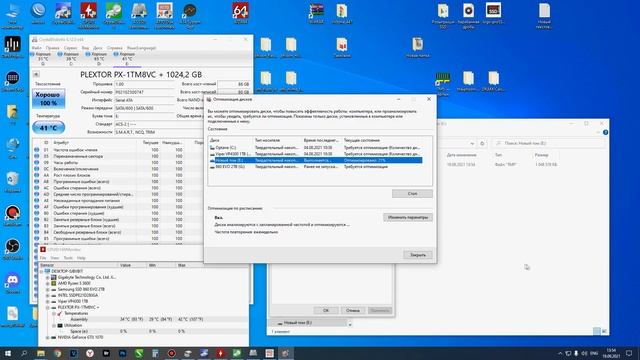Open the Windows Start menu
Viewport: 640px width, 360px height.
click(x=8, y=353)
